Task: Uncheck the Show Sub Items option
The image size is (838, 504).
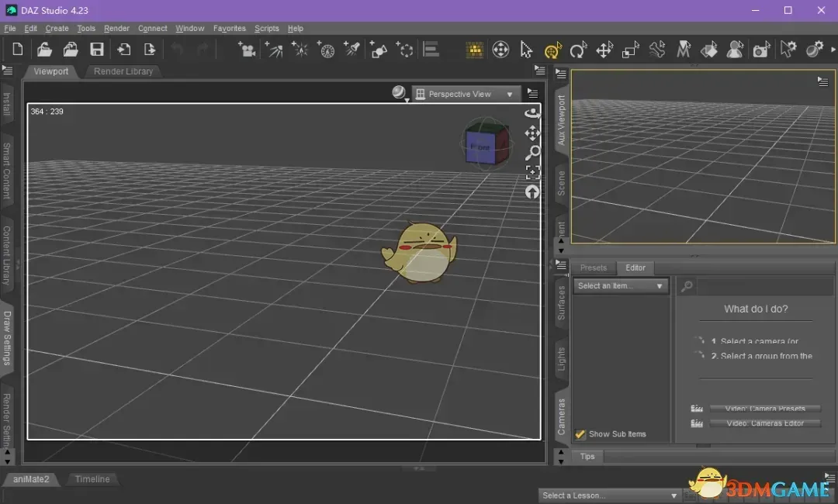Action: tap(580, 434)
